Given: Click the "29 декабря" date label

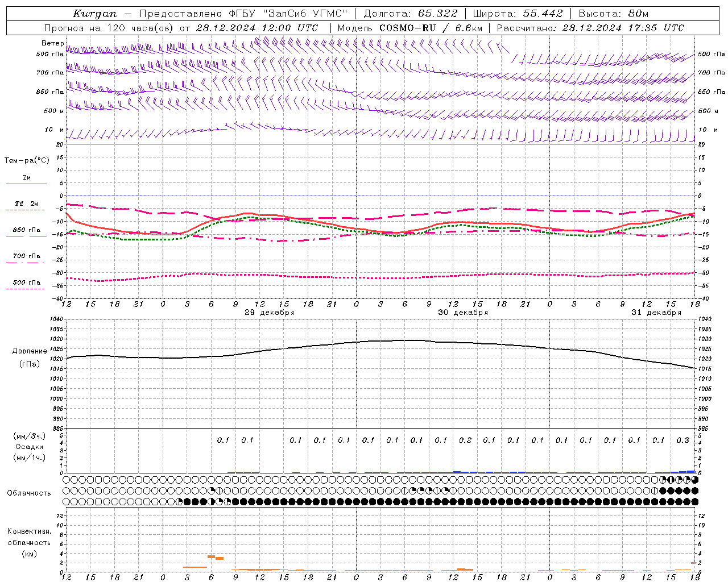Looking at the screenshot, I should coord(269,313).
